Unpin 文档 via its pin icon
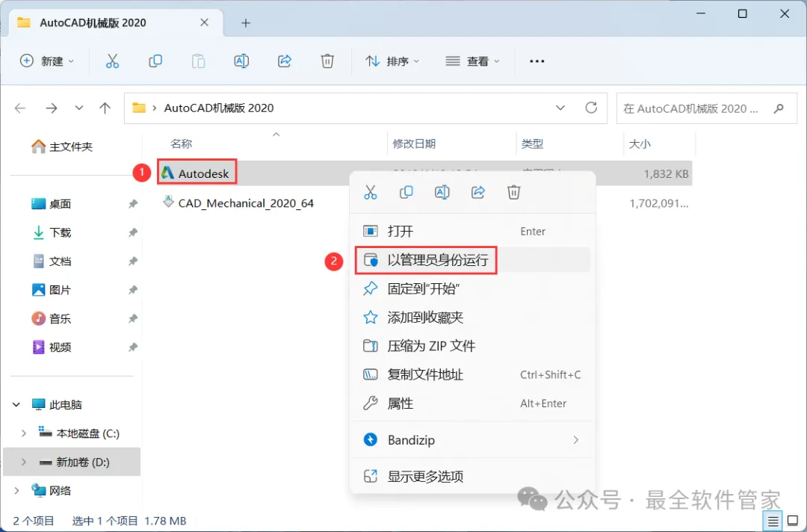Viewport: 807px width, 532px height. (133, 262)
